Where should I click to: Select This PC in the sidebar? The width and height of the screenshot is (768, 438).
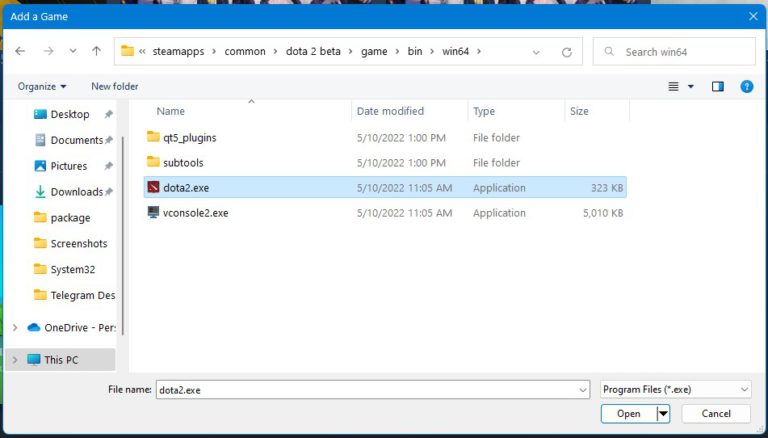click(x=61, y=360)
